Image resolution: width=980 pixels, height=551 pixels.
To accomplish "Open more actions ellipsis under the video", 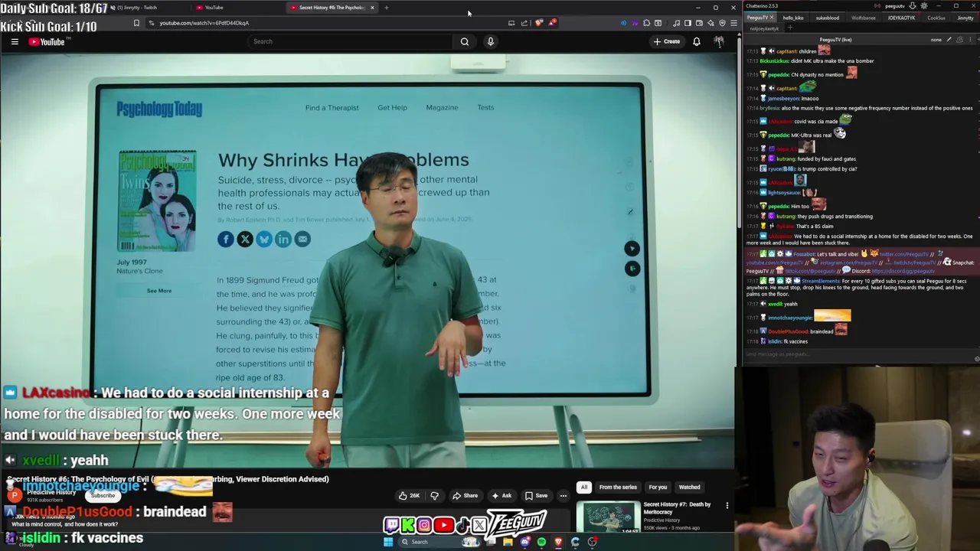I will point(563,495).
